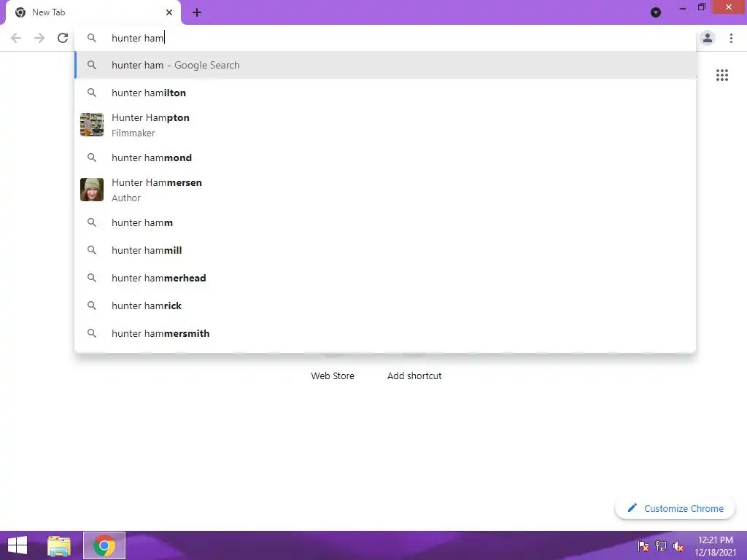Click the address bar containing 'hunter ham'
747x560 pixels.
pyautogui.click(x=386, y=38)
